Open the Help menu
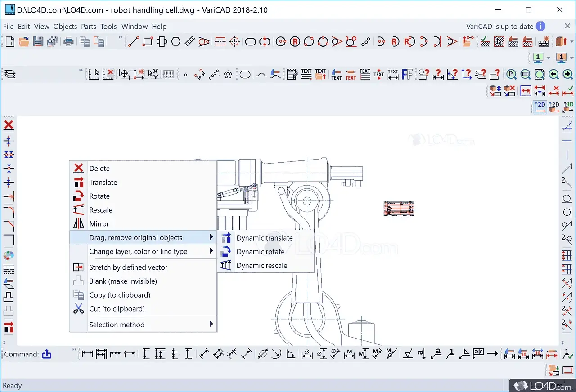 (159, 27)
